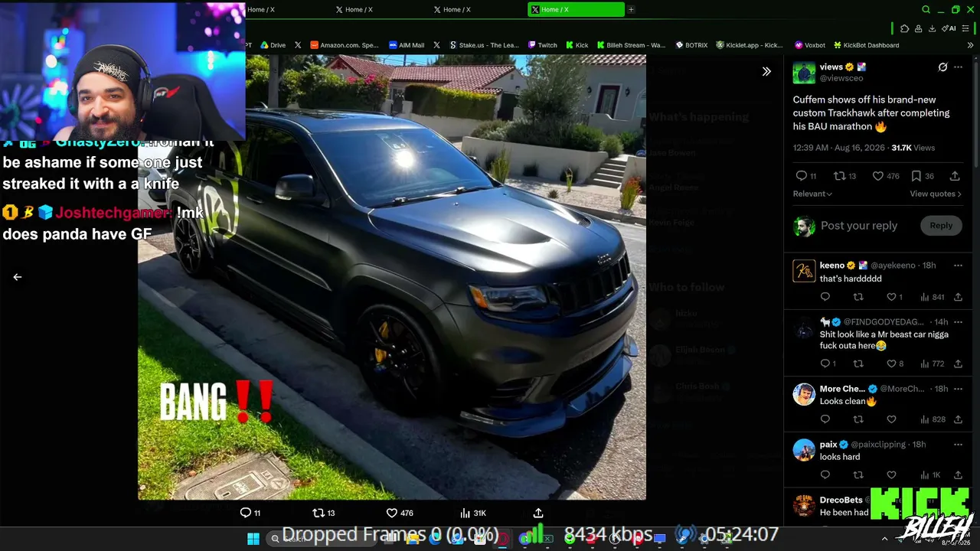Open more options on the More Che... reply
This screenshot has width=980, height=551.
click(x=958, y=389)
